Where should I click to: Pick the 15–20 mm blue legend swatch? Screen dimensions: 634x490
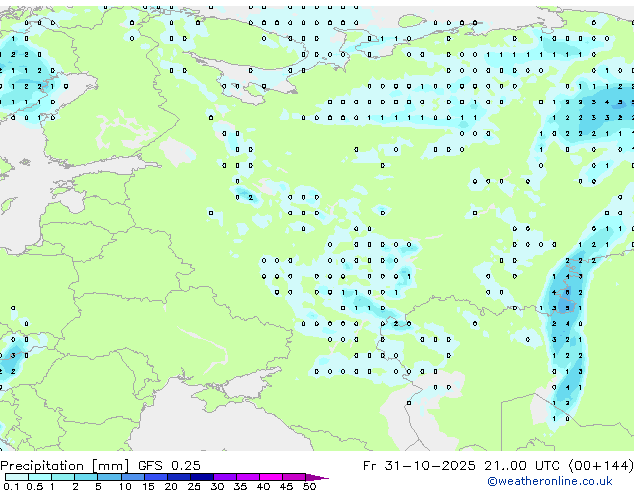pos(156,477)
